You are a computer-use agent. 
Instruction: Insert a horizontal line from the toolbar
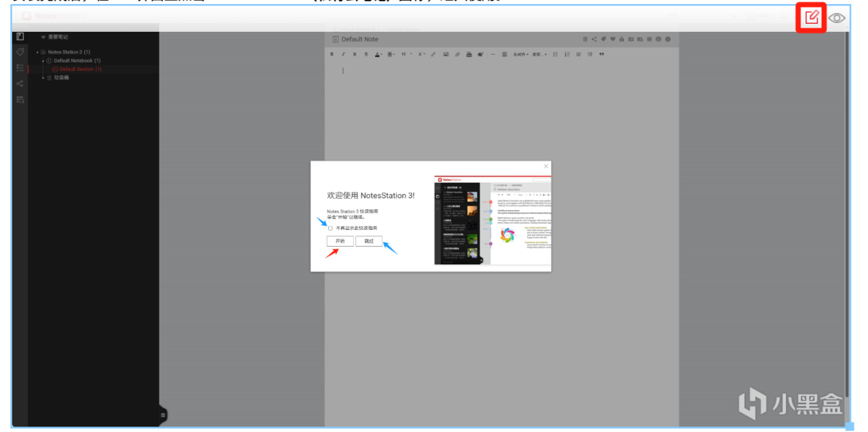click(493, 54)
